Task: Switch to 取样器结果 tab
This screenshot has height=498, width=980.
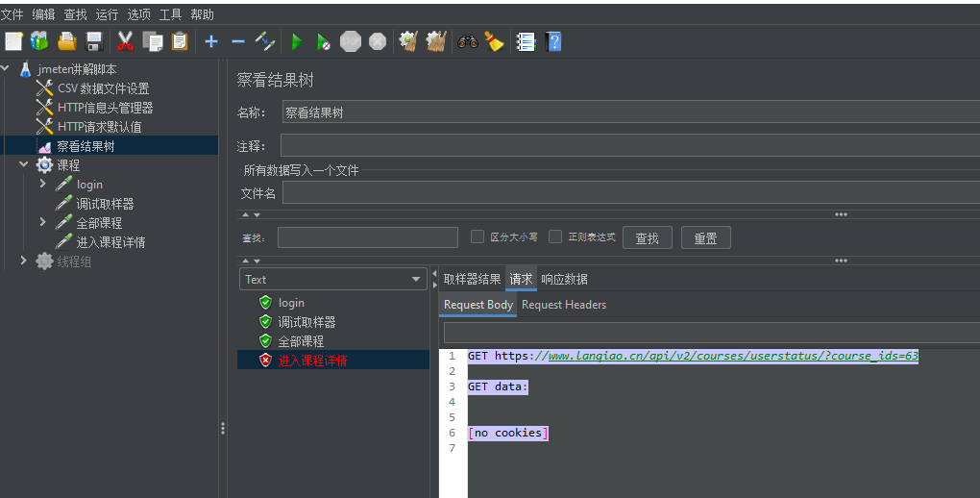Action: pos(472,279)
